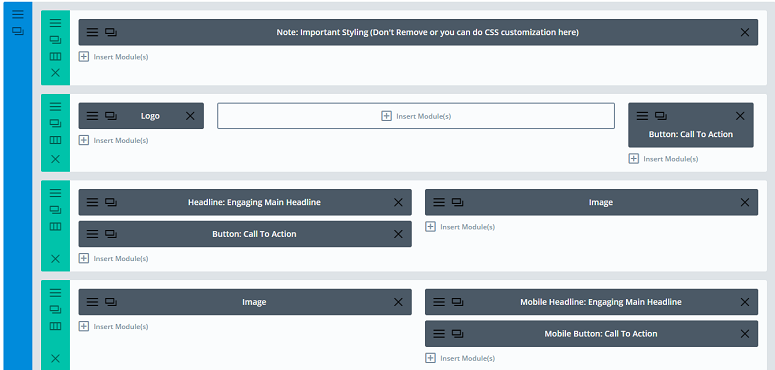
Task: Delete the green row containing the Note module
Action: click(55, 73)
